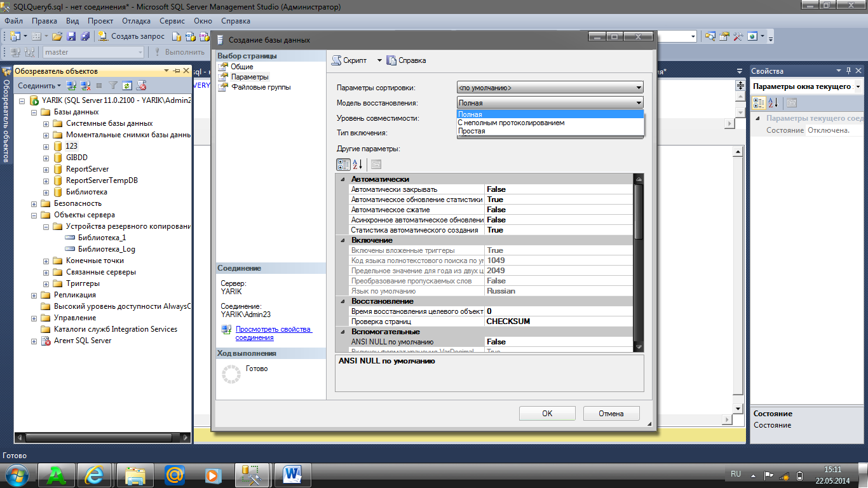868x488 pixels.
Task: Click the Windows Start button
Action: point(16,474)
